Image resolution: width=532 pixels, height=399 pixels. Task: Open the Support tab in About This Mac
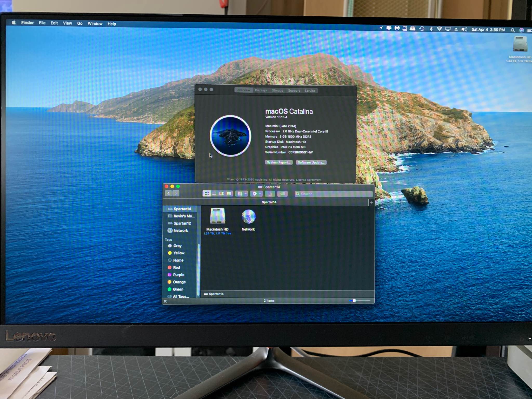coord(294,91)
